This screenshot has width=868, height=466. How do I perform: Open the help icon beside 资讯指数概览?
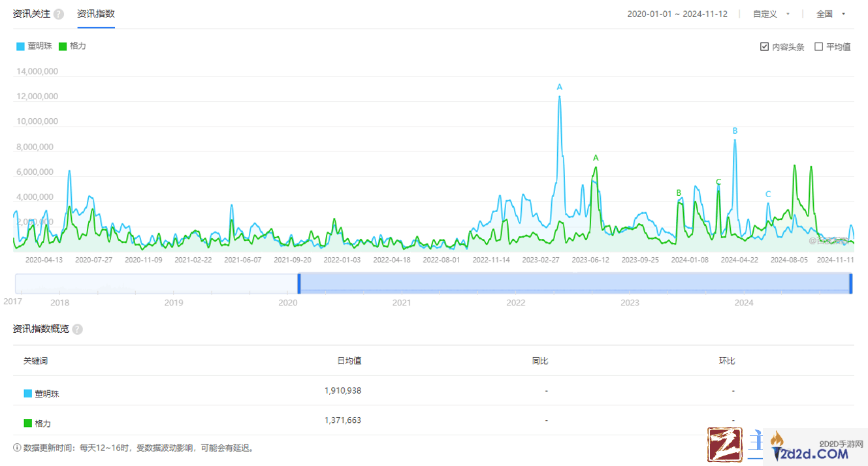78,329
